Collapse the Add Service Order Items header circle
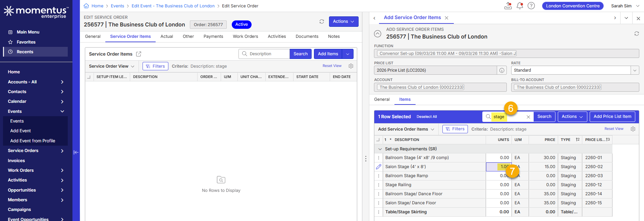 (378, 33)
